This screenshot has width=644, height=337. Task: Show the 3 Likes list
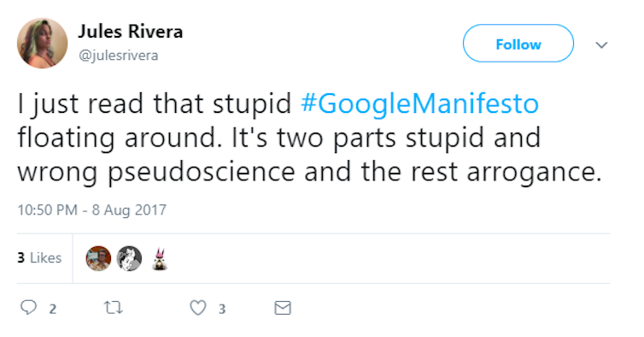coord(39,258)
